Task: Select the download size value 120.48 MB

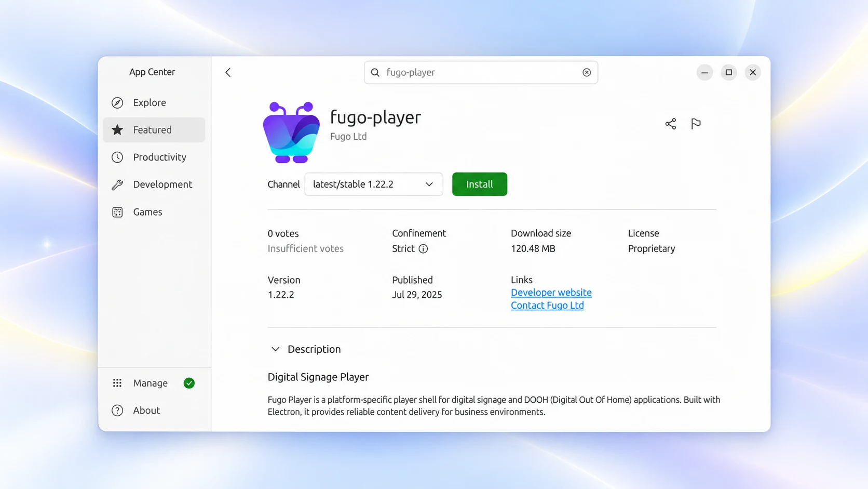Action: (533, 249)
